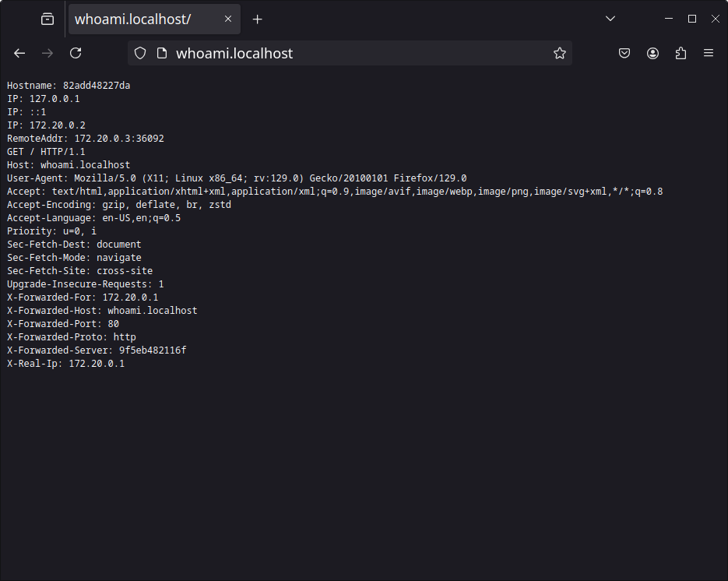Click the GET / HTTP/1.1 line

pos(46,152)
